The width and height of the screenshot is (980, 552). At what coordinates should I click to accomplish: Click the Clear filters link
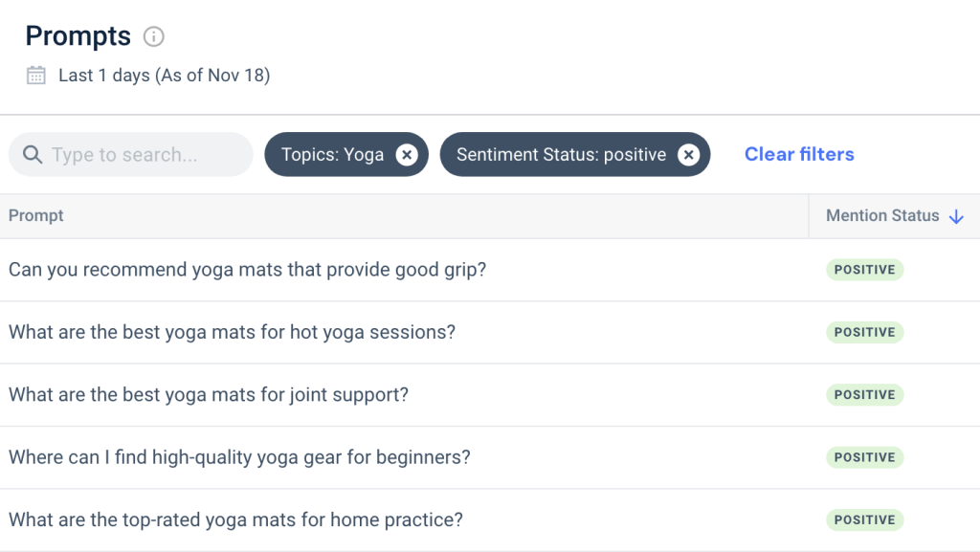(799, 154)
